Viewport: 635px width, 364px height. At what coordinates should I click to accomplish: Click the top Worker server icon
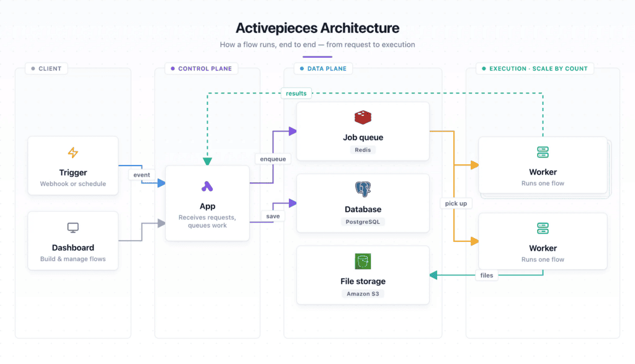coord(543,153)
